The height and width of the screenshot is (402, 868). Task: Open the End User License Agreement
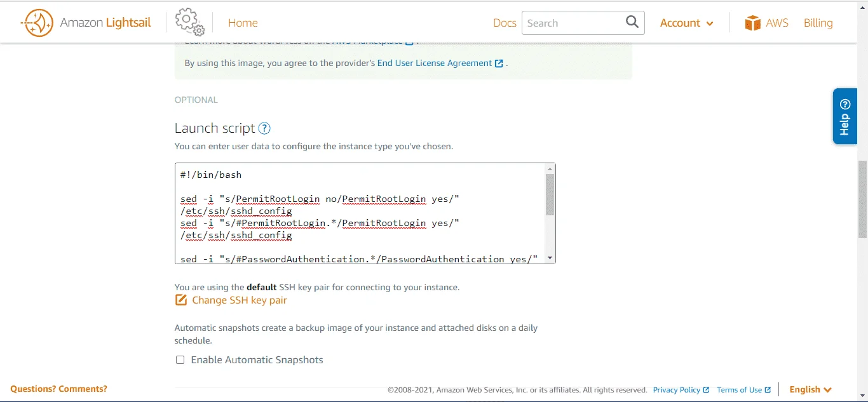click(435, 63)
